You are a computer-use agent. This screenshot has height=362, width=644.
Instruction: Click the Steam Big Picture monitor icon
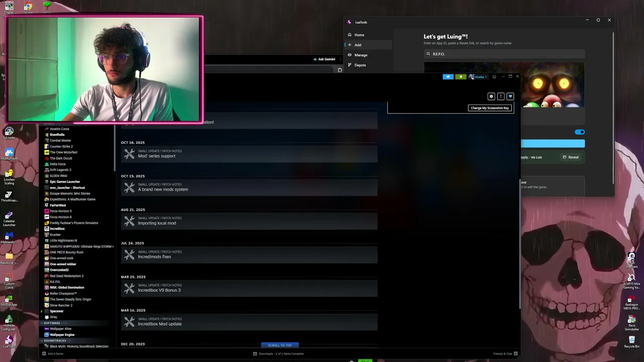click(x=494, y=77)
